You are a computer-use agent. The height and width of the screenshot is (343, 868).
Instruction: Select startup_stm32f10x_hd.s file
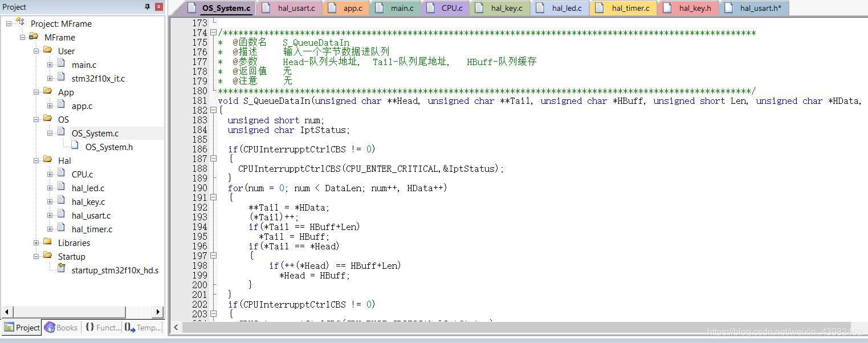115,271
